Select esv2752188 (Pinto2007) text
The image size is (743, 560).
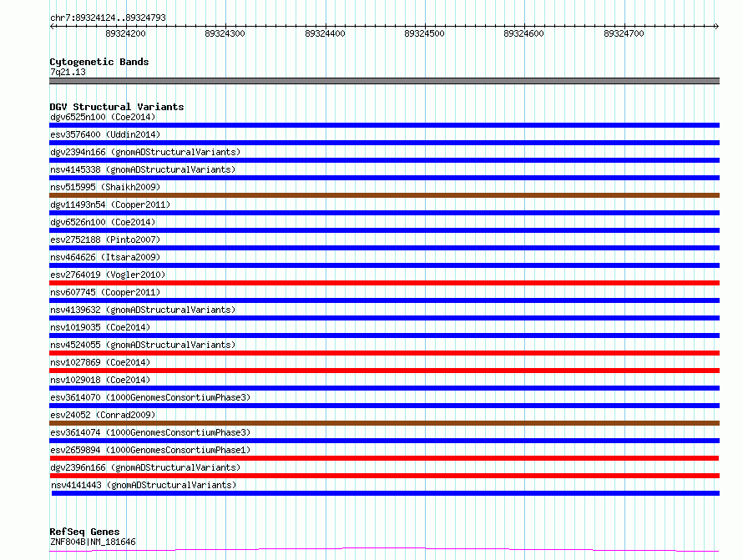(105, 240)
